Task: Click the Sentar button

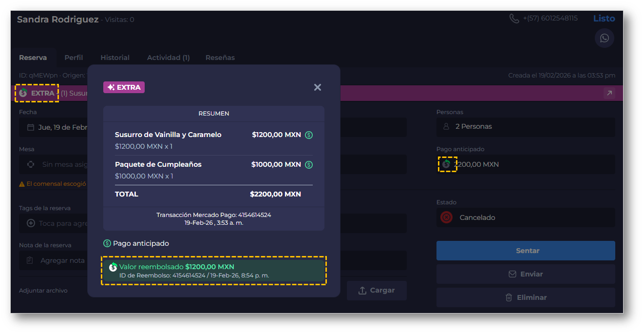Action: (x=526, y=251)
